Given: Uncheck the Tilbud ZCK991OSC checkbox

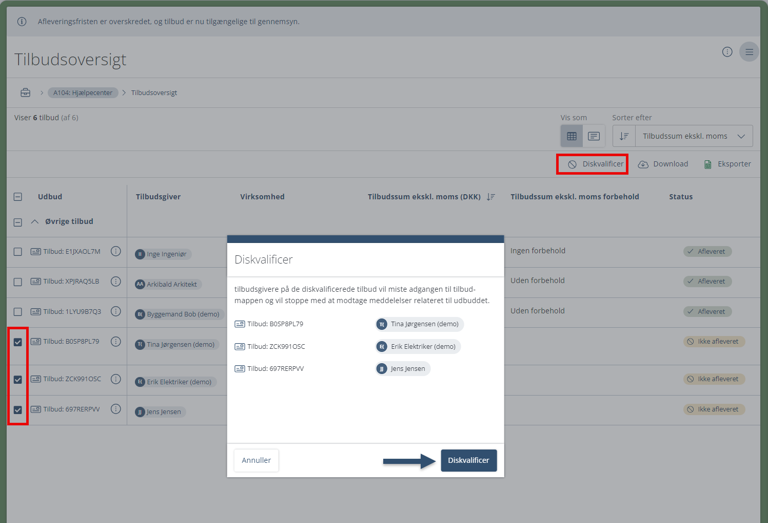Looking at the screenshot, I should click(x=18, y=380).
